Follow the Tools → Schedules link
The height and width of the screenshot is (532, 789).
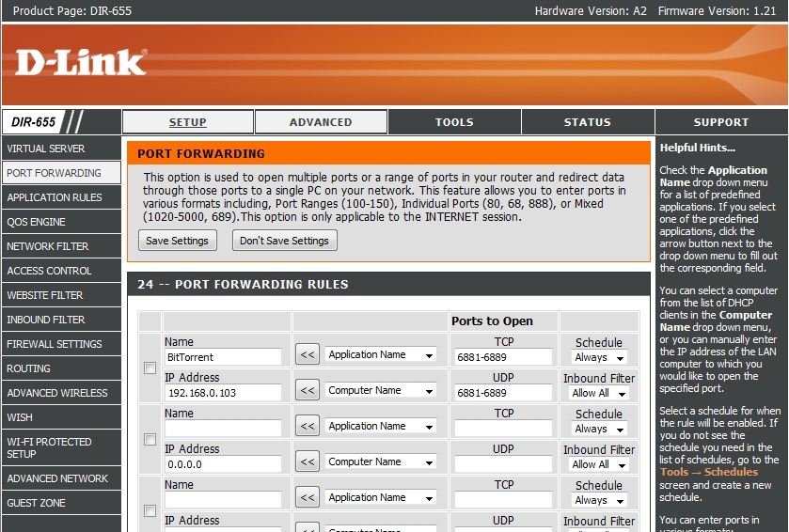pyautogui.click(x=708, y=472)
